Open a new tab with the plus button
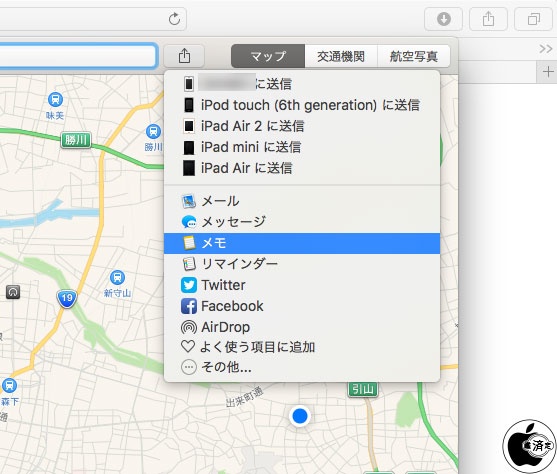Screen dimensions: 557x474 click(547, 72)
